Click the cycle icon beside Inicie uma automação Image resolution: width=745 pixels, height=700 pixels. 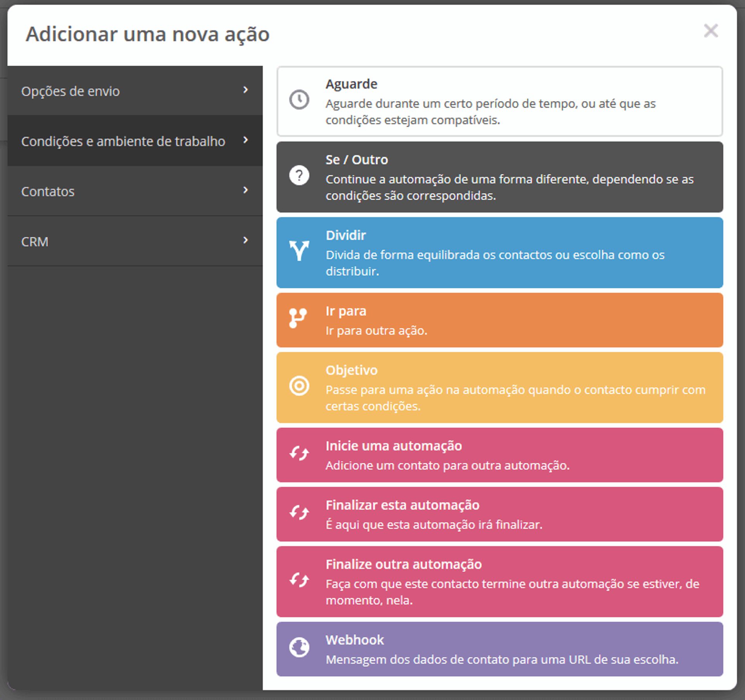299,453
